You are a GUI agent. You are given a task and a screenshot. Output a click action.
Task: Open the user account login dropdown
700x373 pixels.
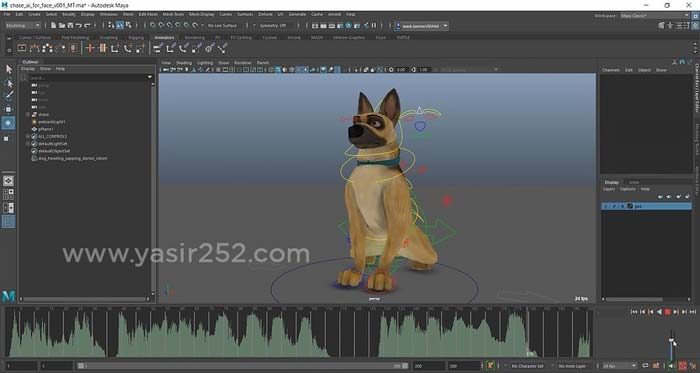421,26
